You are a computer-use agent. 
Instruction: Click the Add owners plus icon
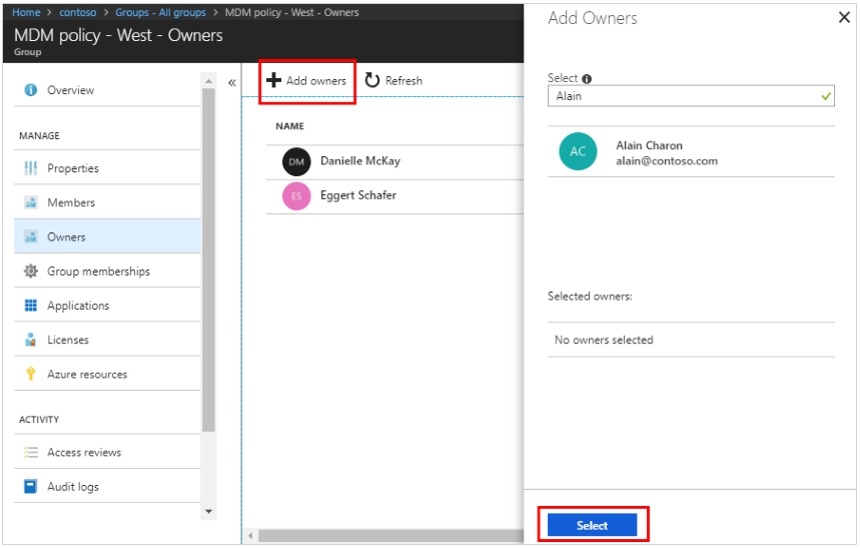pos(273,81)
